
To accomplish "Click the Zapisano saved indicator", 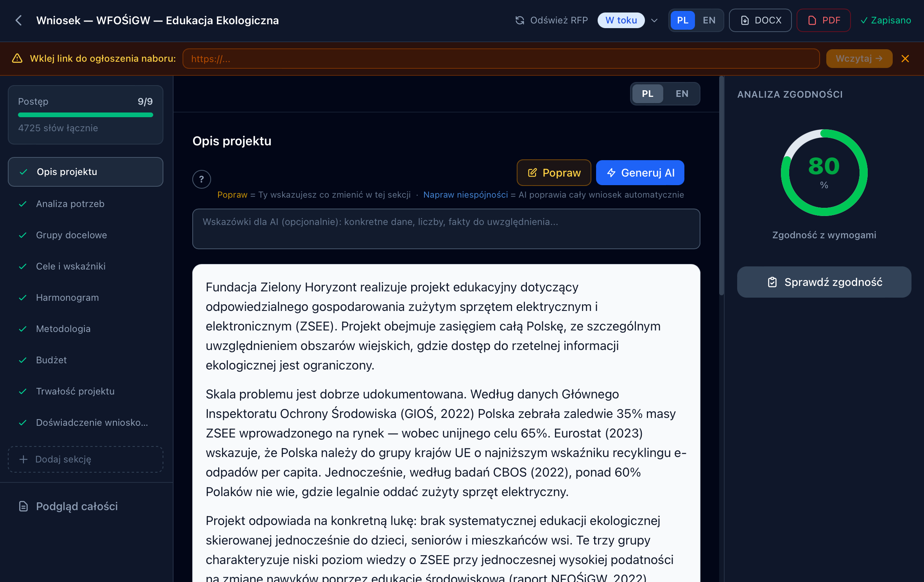I will 886,20.
